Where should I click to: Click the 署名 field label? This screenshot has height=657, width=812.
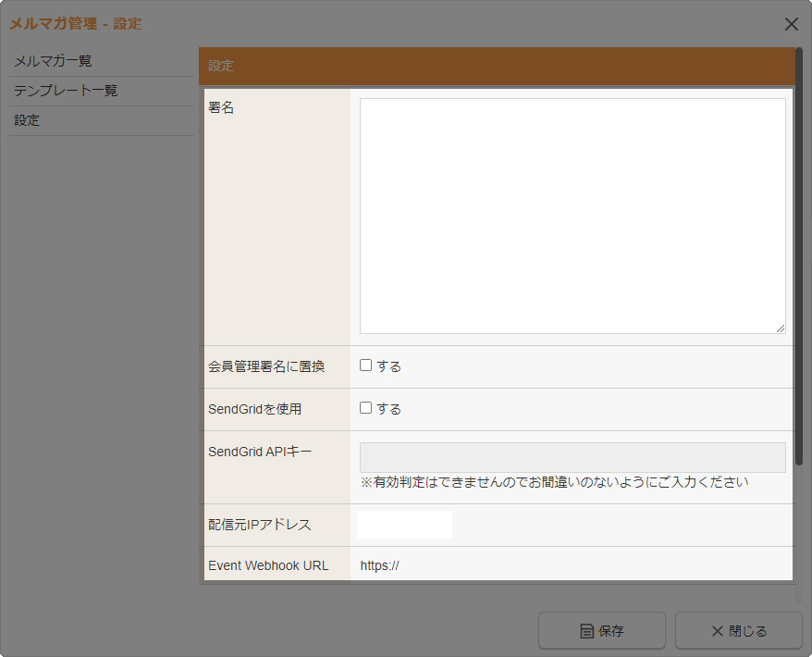tap(221, 107)
